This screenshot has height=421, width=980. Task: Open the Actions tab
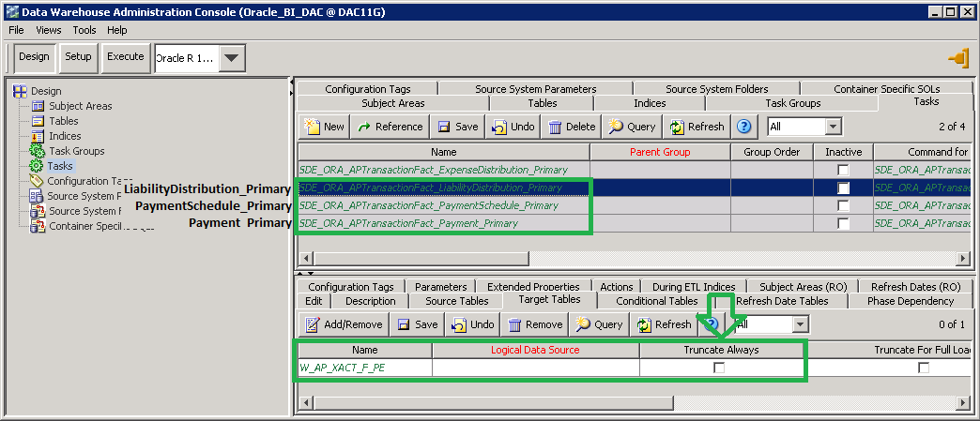pos(616,287)
